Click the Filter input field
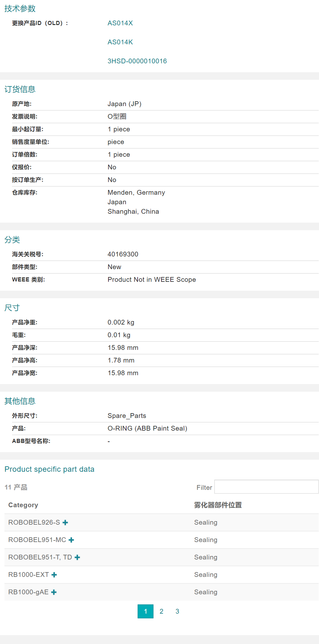 click(x=266, y=487)
